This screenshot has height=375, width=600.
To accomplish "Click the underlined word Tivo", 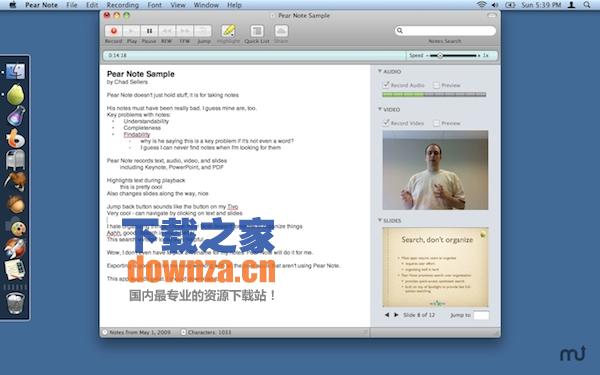I will (x=233, y=207).
